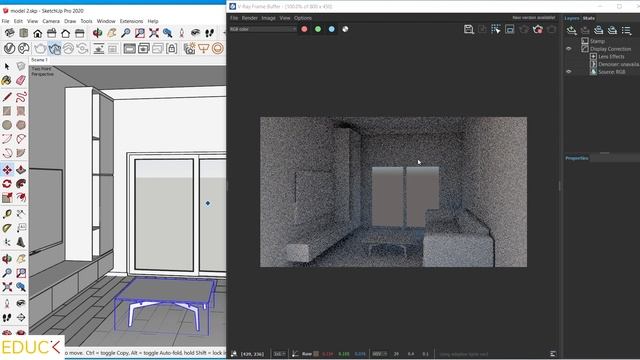Open File menu in SketchUp

5,21
